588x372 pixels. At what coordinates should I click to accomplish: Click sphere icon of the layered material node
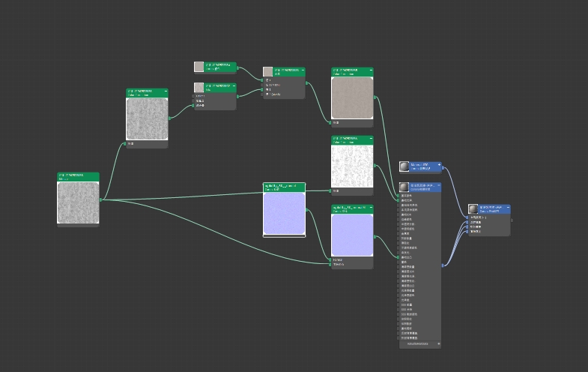473,209
